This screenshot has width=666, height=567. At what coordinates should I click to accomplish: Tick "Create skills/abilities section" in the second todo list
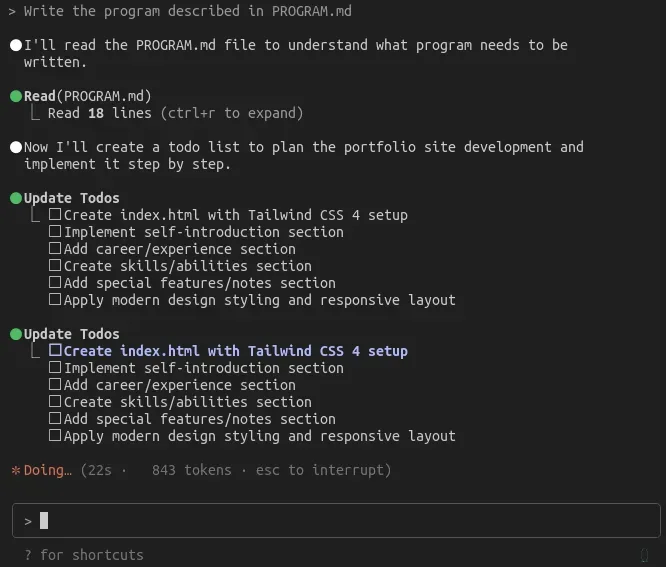(56, 402)
